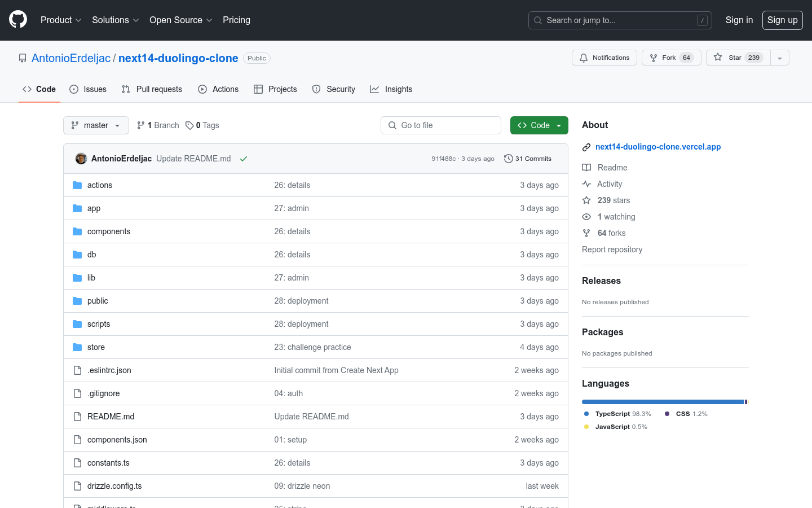812x508 pixels.
Task: Click the tag icon beside 0 Tags
Action: click(x=189, y=125)
